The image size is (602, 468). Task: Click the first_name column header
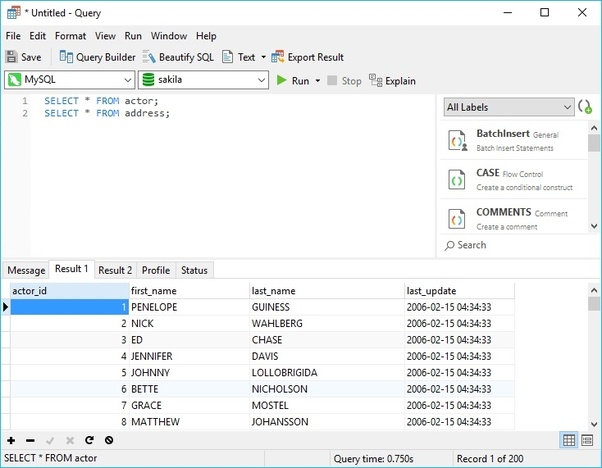189,291
